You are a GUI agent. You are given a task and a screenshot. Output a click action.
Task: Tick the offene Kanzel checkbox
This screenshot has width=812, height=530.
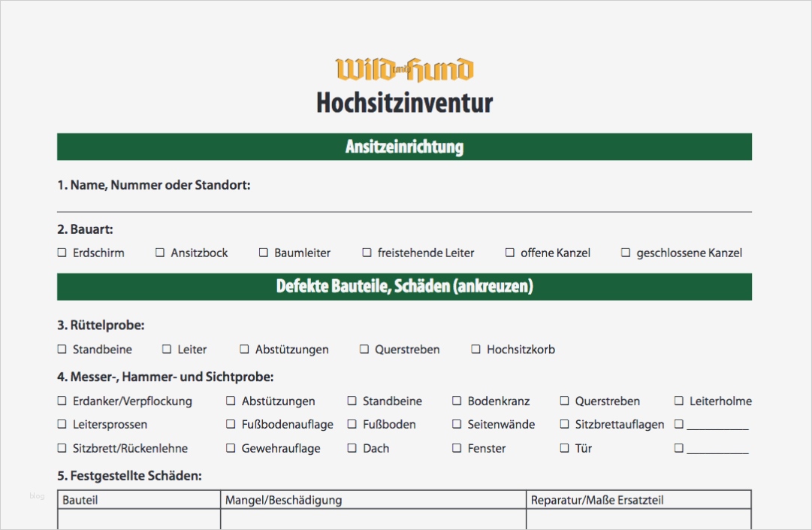(x=510, y=253)
